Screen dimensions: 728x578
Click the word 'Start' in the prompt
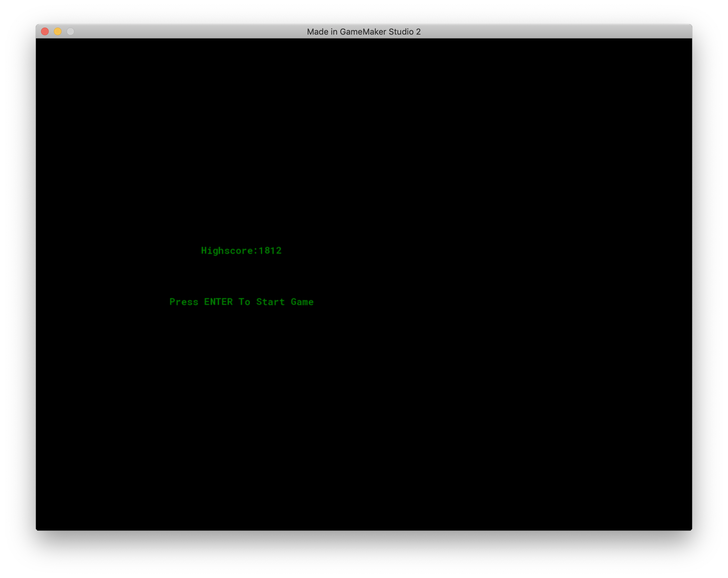270,302
